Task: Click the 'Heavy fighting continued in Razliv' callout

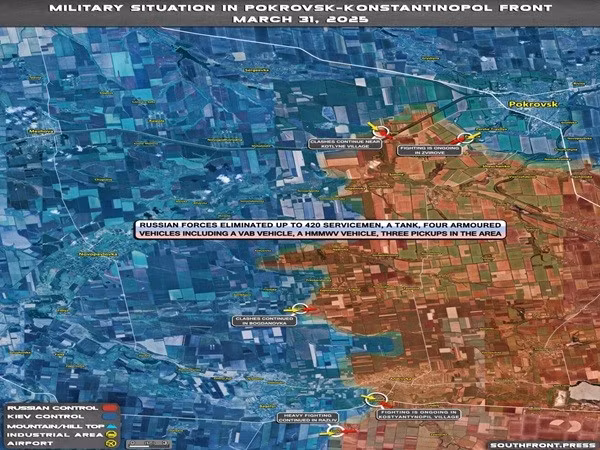Action: tap(308, 418)
